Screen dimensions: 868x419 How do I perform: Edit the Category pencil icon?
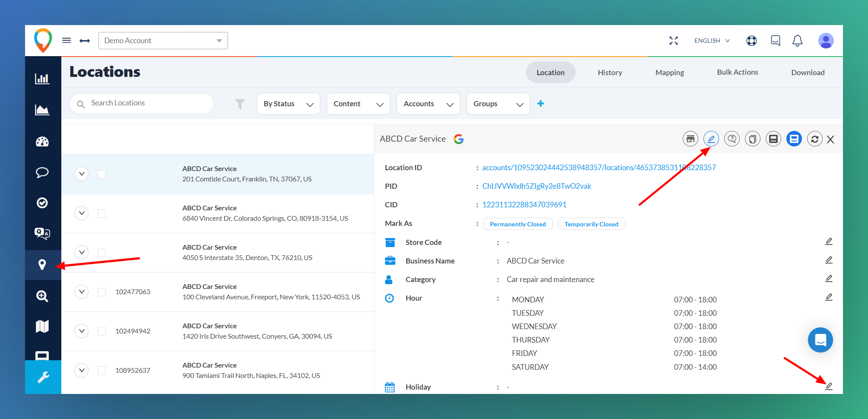click(829, 279)
